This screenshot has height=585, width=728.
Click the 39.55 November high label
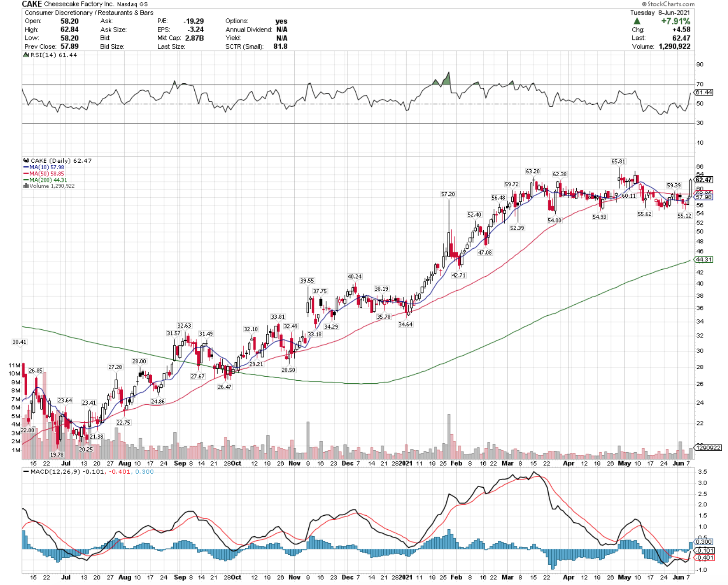[307, 281]
